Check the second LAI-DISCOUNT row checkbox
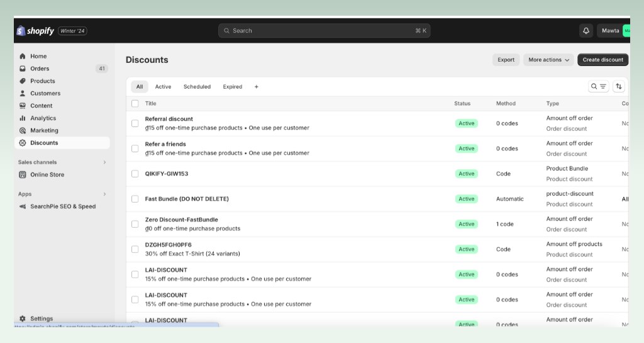Image resolution: width=644 pixels, height=343 pixels. [x=135, y=300]
